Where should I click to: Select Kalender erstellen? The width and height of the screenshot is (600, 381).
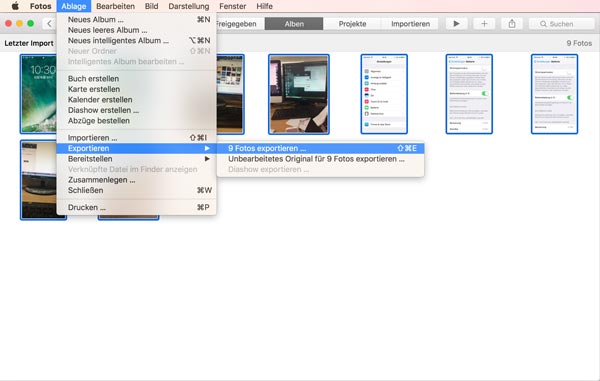pos(136,99)
